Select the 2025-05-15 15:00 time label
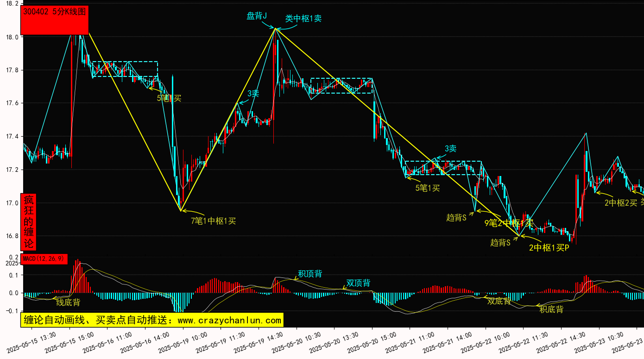 click(x=70, y=342)
